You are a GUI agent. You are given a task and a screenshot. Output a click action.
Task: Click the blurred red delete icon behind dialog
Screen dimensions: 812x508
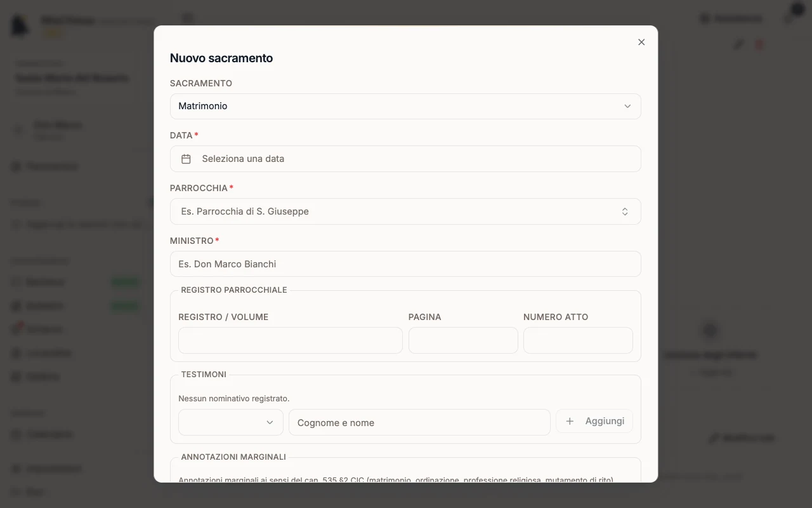759,44
